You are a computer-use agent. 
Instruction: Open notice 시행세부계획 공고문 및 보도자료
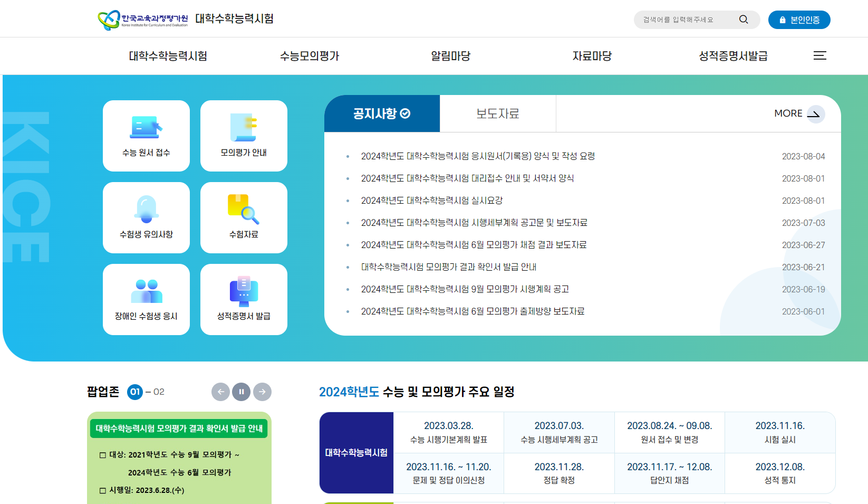(474, 223)
